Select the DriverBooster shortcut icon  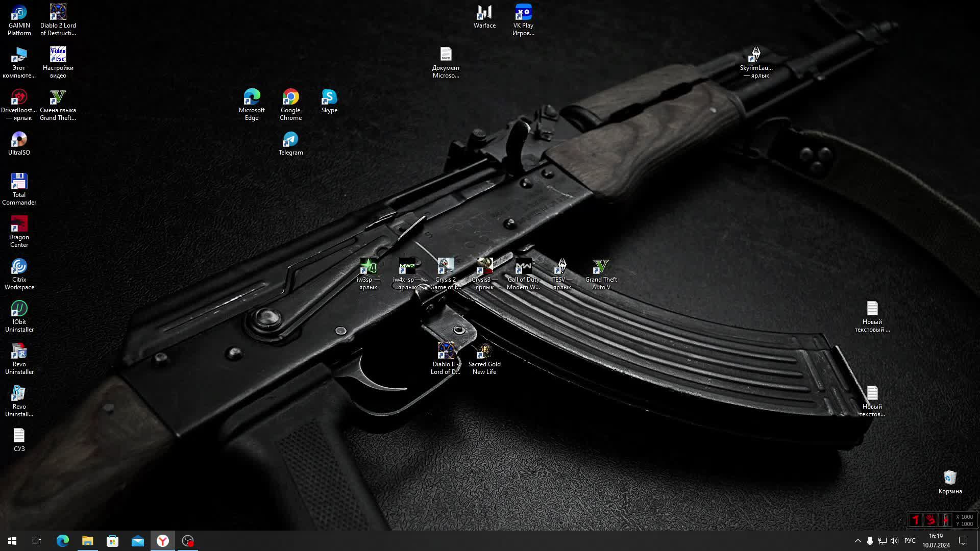pyautogui.click(x=19, y=105)
